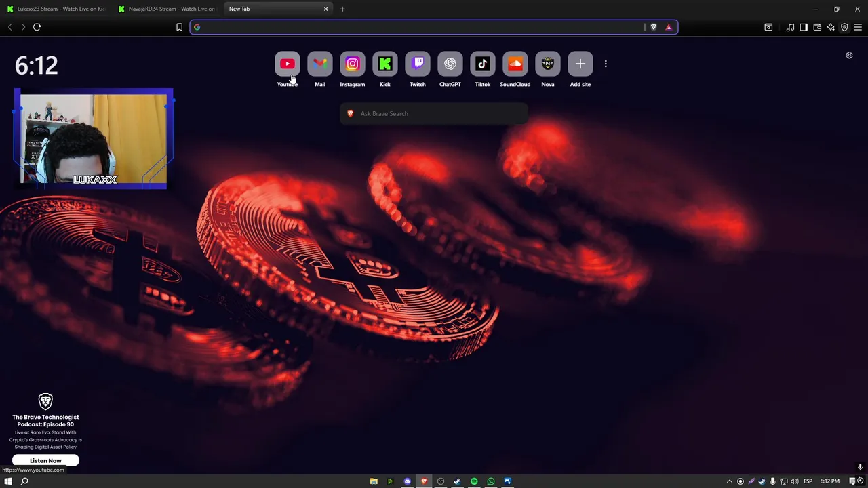Switch to the NavajaRD24 Stream tab
The width and height of the screenshot is (868, 488).
click(167, 9)
